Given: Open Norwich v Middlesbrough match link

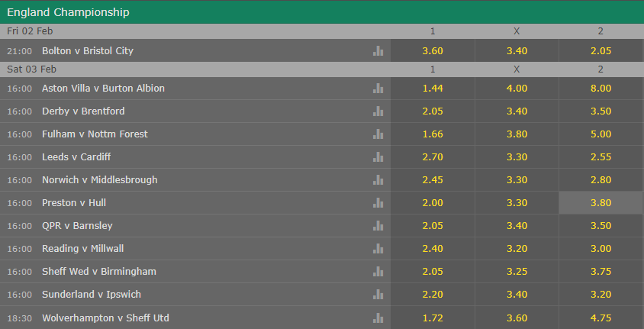Looking at the screenshot, I should [99, 180].
